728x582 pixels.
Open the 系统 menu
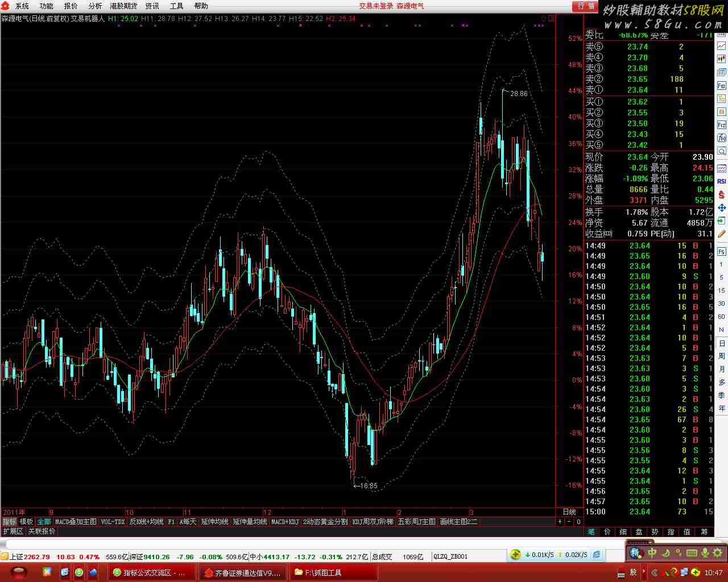(x=22, y=6)
